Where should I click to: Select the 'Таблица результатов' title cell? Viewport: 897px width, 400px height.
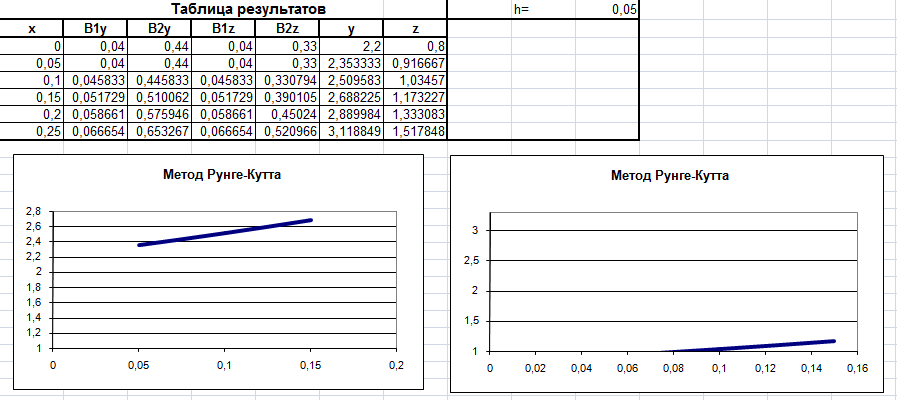click(x=223, y=9)
